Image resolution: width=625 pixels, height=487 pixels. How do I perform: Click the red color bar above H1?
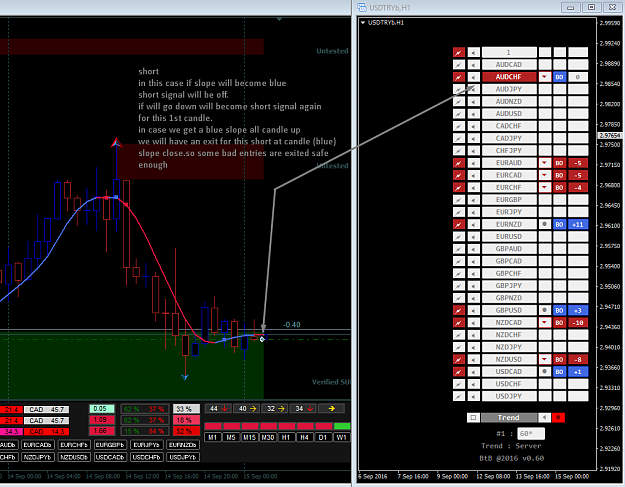[x=286, y=426]
